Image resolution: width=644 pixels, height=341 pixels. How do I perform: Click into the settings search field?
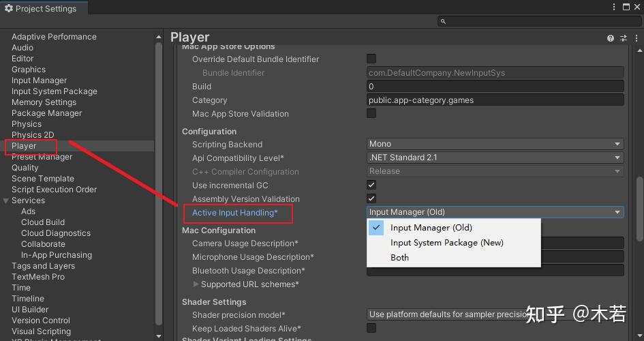(539, 21)
